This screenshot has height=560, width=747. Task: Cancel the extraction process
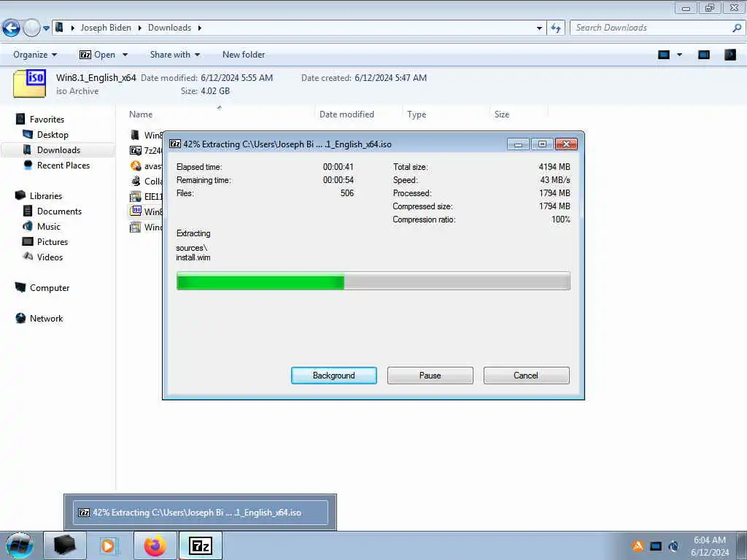(526, 376)
